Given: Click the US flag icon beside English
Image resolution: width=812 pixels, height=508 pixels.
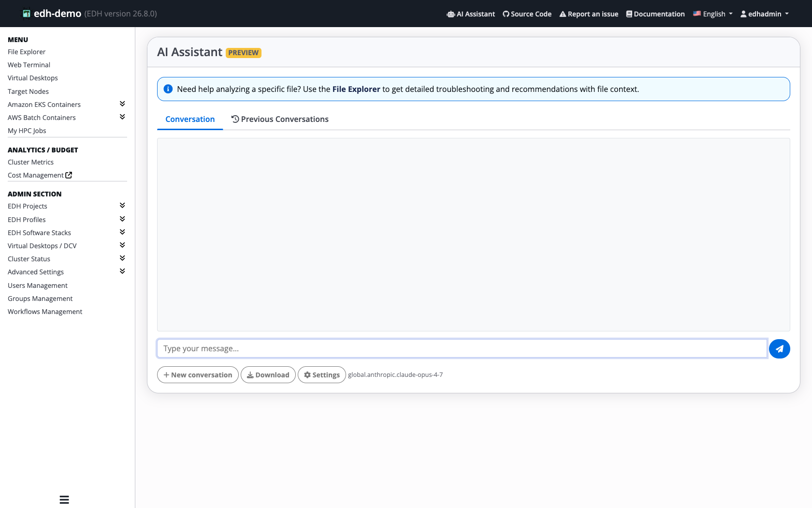Looking at the screenshot, I should click(x=697, y=14).
